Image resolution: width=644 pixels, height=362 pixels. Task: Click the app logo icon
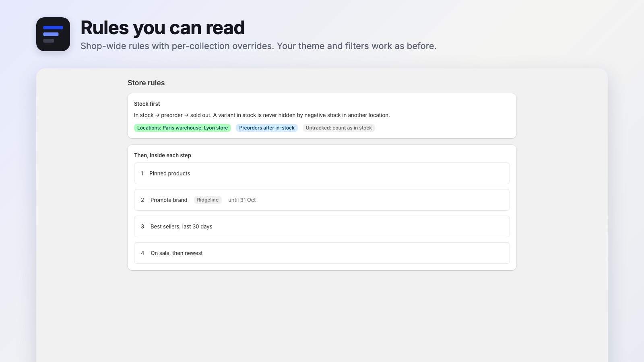53,34
